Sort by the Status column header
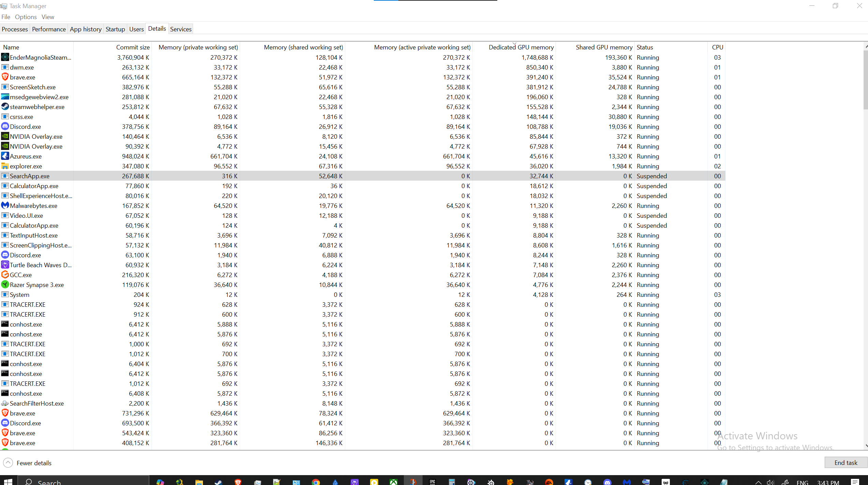 click(671, 47)
